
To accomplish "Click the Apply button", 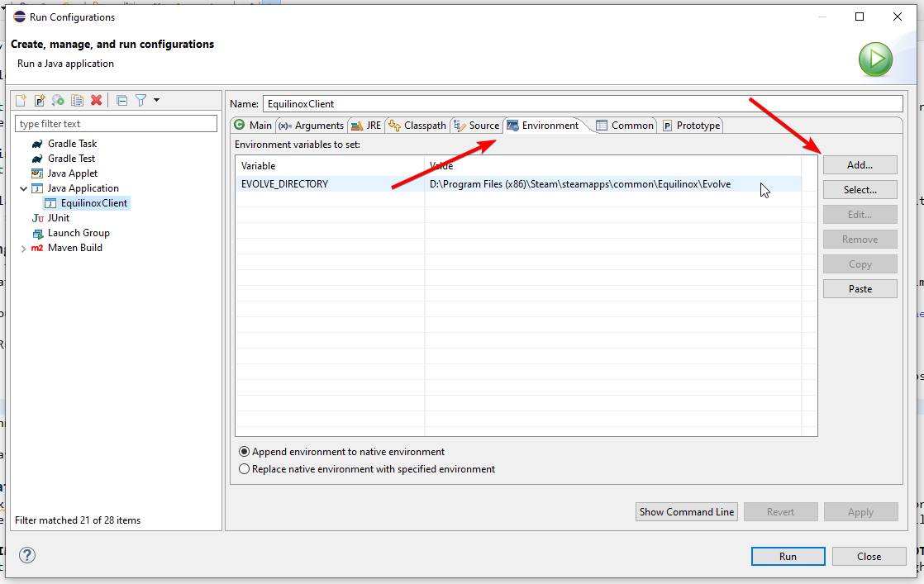I will [860, 512].
